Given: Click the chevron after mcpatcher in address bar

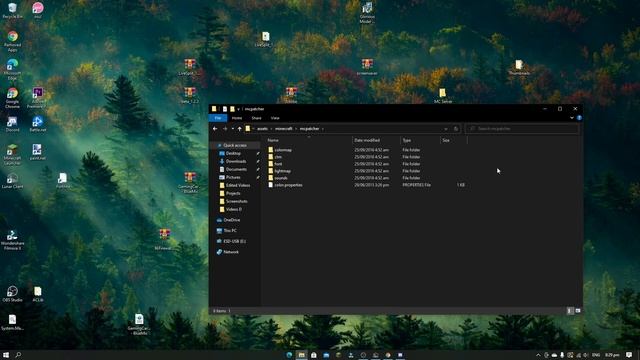Looking at the screenshot, I should [x=323, y=129].
